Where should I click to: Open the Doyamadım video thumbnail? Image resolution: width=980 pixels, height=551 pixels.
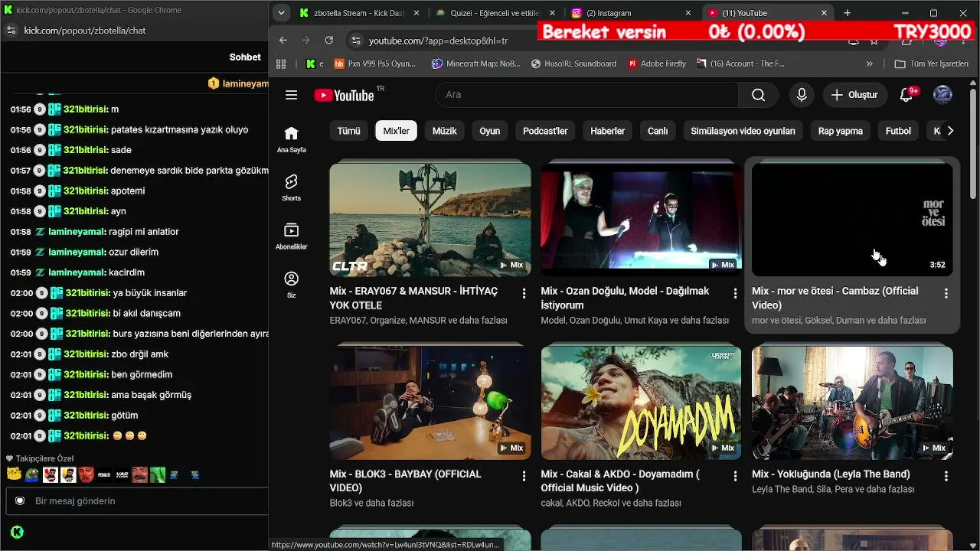pyautogui.click(x=641, y=403)
